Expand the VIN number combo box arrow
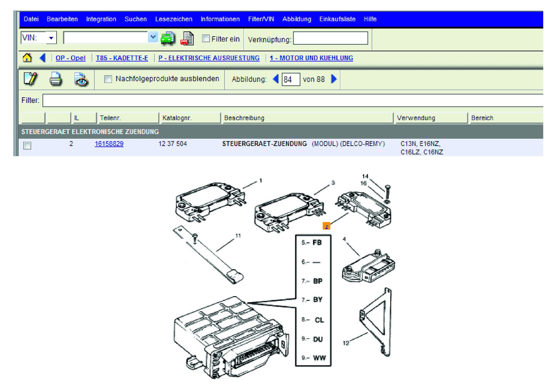This screenshot has height=392, width=549. [153, 37]
